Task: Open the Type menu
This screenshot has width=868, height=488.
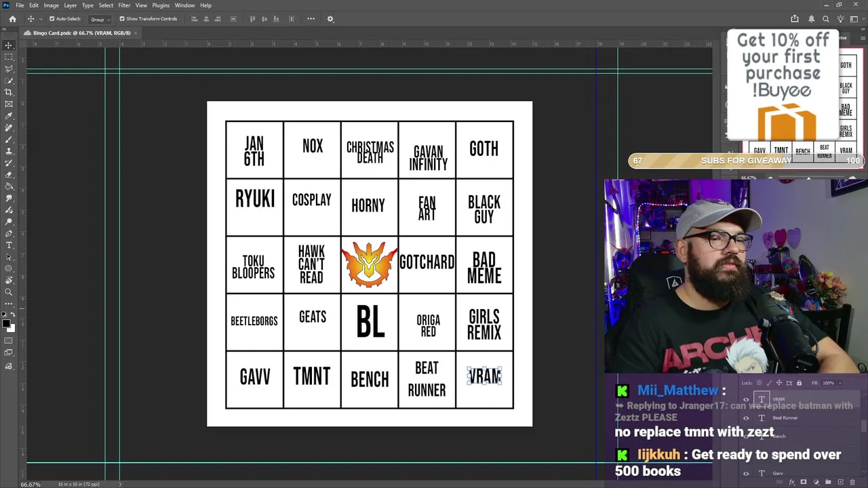Action: (x=87, y=5)
